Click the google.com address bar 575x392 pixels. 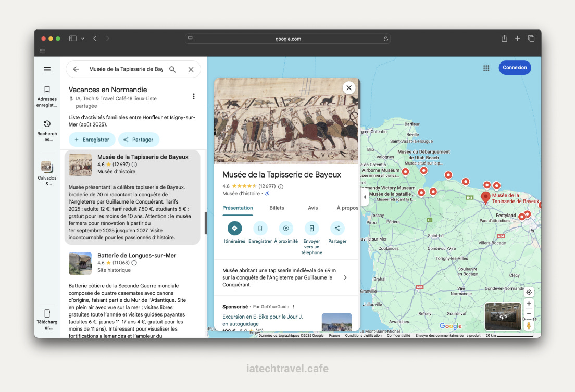point(287,39)
